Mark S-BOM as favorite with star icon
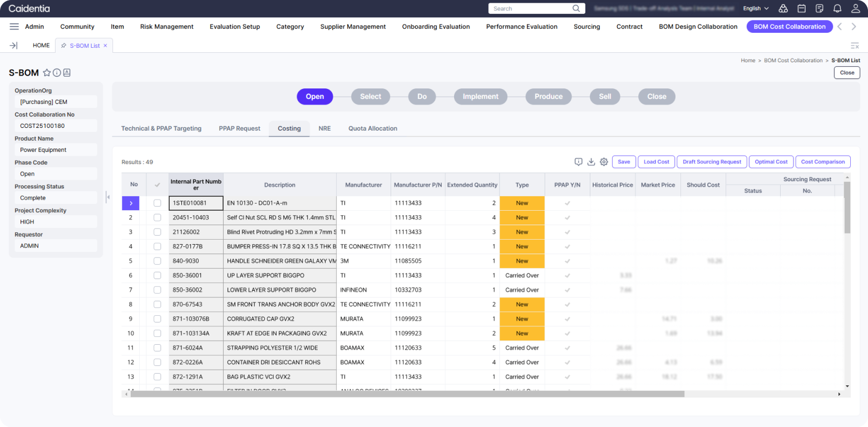This screenshot has width=868, height=427. coord(47,73)
